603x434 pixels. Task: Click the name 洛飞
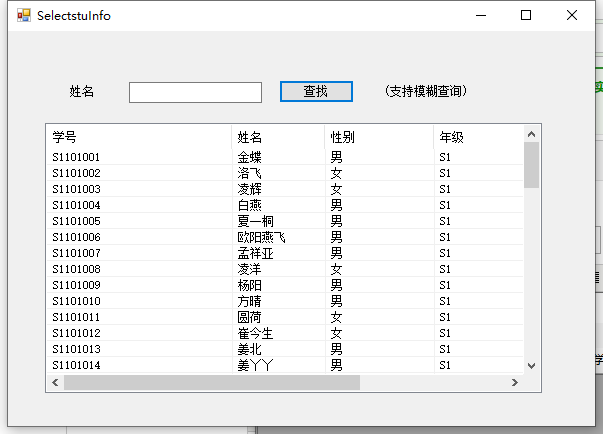pyautogui.click(x=249, y=173)
